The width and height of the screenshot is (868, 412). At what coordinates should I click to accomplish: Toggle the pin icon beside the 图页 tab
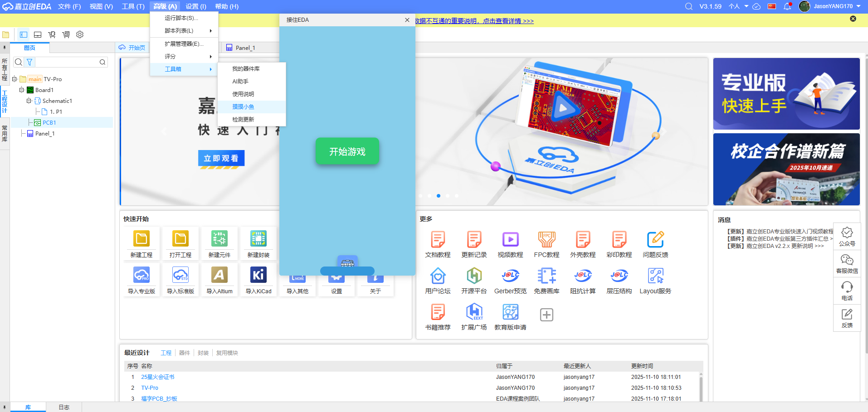(x=5, y=47)
